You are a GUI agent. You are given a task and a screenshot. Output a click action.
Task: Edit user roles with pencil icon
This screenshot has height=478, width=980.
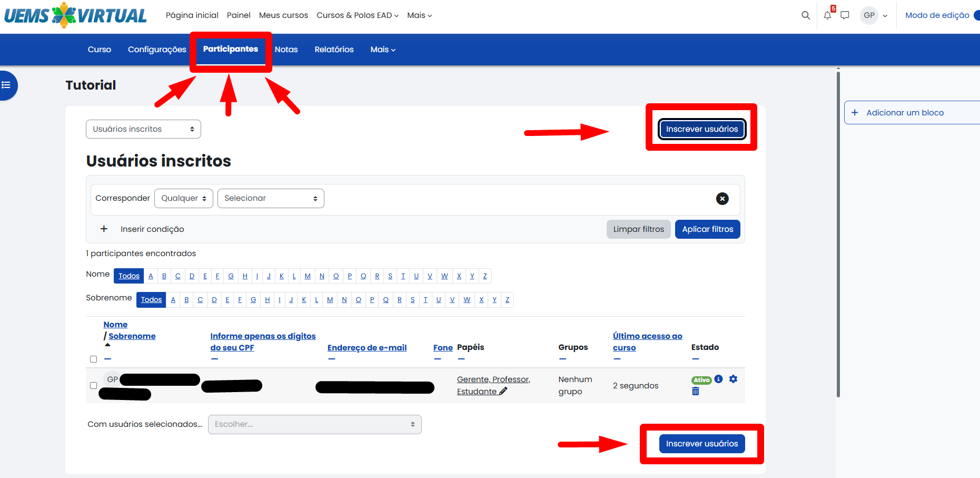tap(503, 391)
